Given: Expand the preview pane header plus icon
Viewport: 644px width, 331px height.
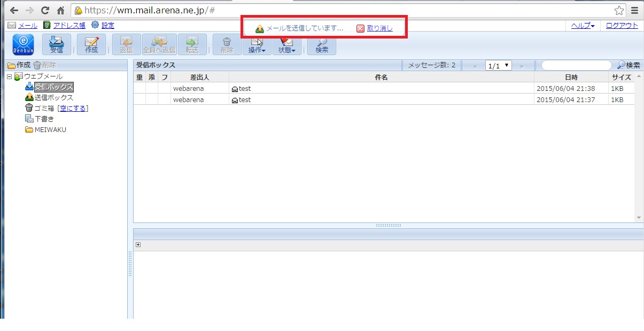Looking at the screenshot, I should pos(138,244).
